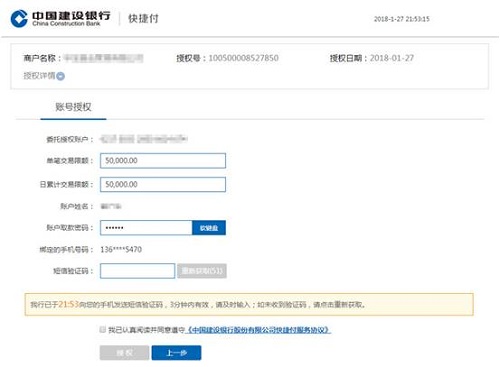Select the 账号授权 tab
The image size is (500, 367).
tap(73, 108)
